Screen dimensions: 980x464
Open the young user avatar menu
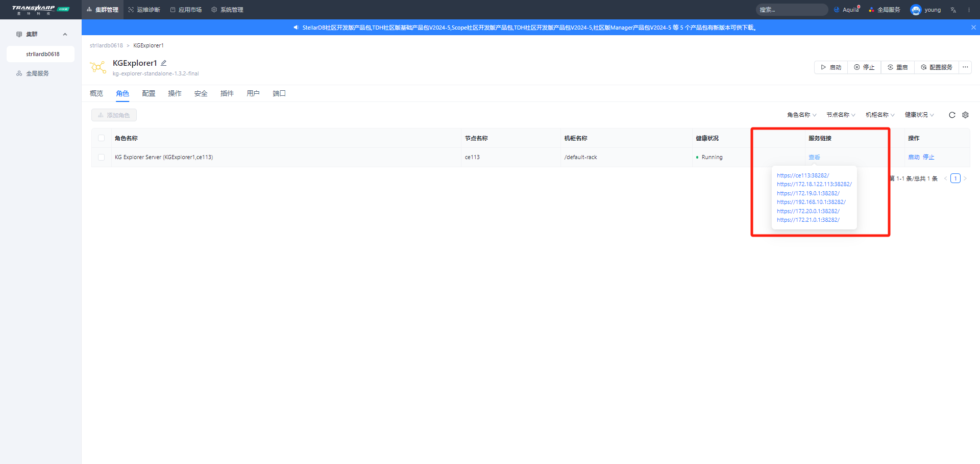click(925, 10)
